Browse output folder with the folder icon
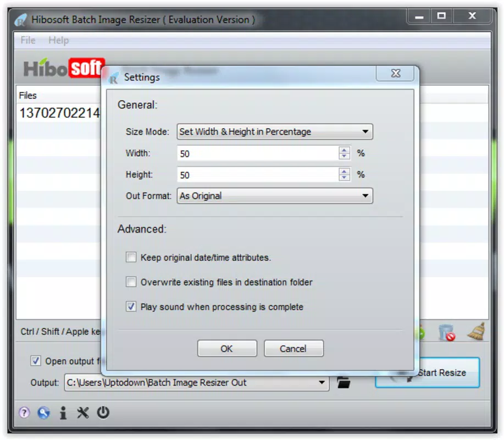The image size is (504, 440). click(x=344, y=382)
